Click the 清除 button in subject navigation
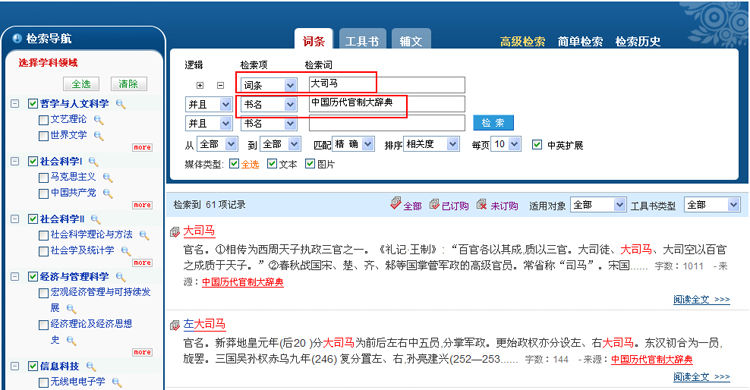Image resolution: width=750 pixels, height=390 pixels. point(129,84)
